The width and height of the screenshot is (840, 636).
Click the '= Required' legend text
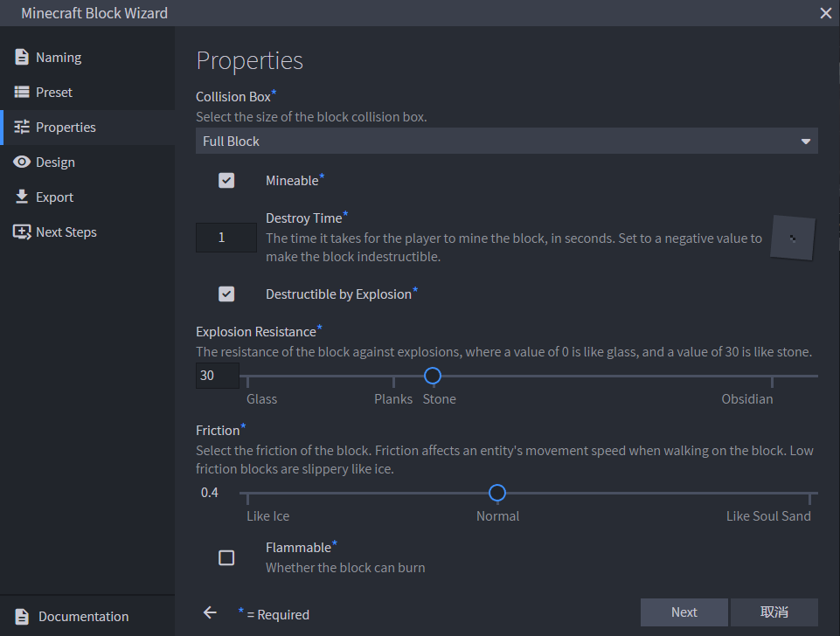point(278,614)
